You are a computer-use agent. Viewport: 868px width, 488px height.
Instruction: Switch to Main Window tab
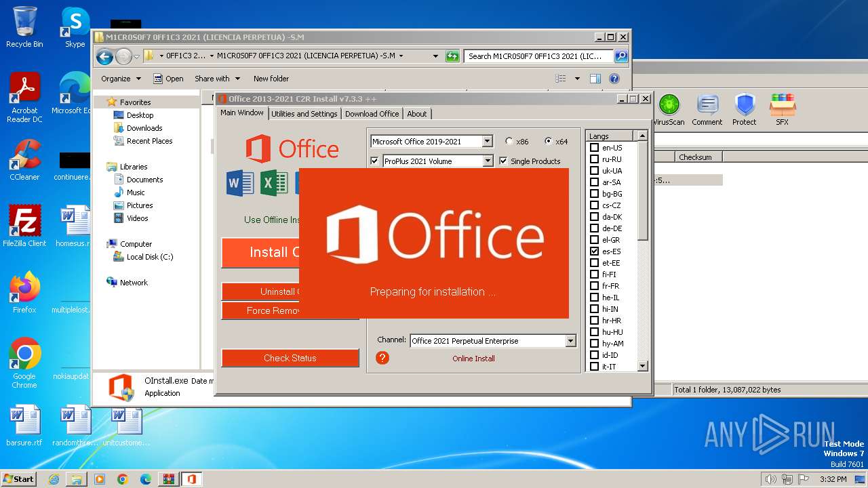(x=242, y=113)
